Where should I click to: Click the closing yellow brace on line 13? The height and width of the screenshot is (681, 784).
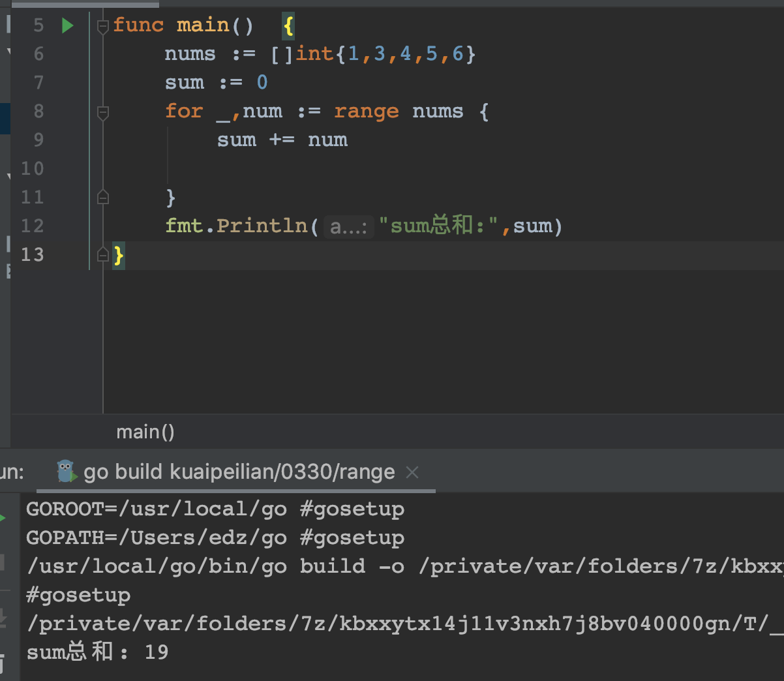tap(118, 254)
